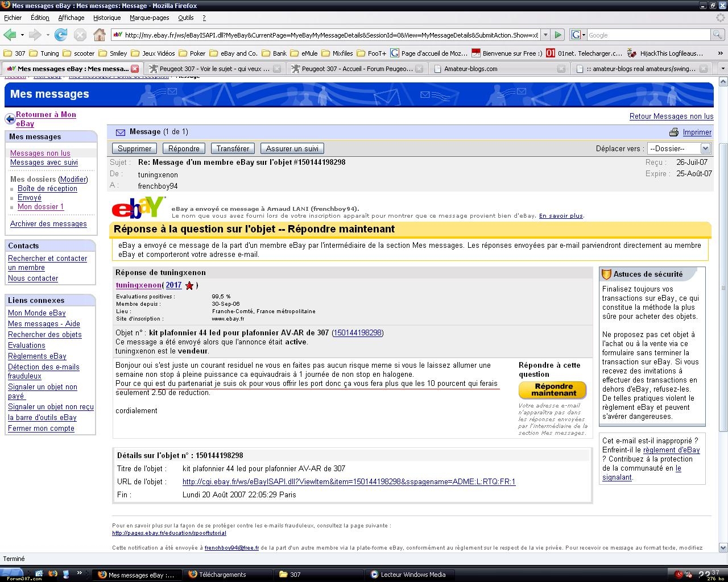The height and width of the screenshot is (582, 728).
Task: Open the 307 bookmarks folder
Action: (x=15, y=53)
